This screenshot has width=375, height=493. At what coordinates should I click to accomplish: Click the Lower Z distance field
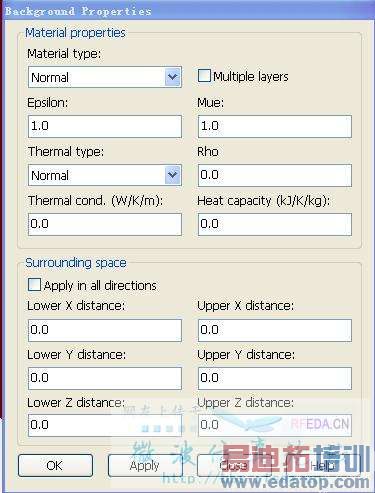[105, 425]
